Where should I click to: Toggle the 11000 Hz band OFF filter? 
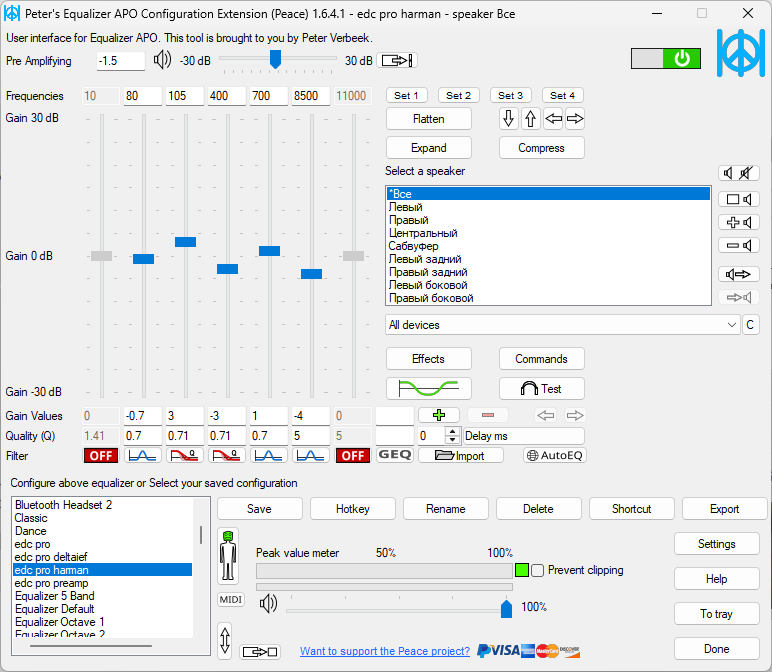click(353, 455)
